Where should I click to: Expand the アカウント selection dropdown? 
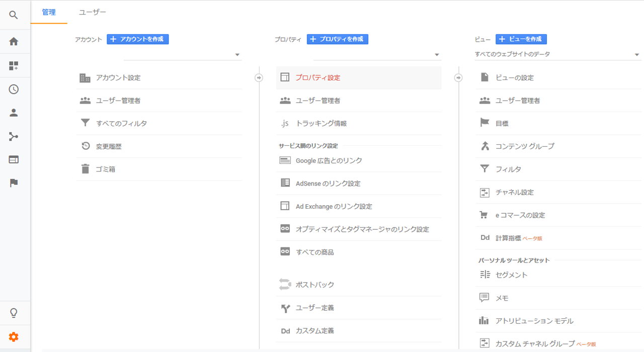[x=183, y=55]
